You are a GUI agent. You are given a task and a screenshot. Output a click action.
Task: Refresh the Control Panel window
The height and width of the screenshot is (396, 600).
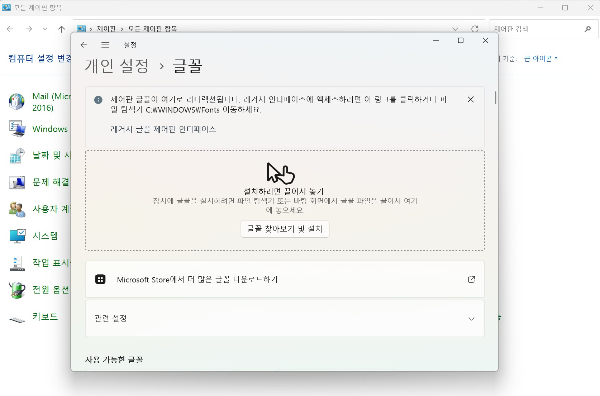(x=475, y=29)
